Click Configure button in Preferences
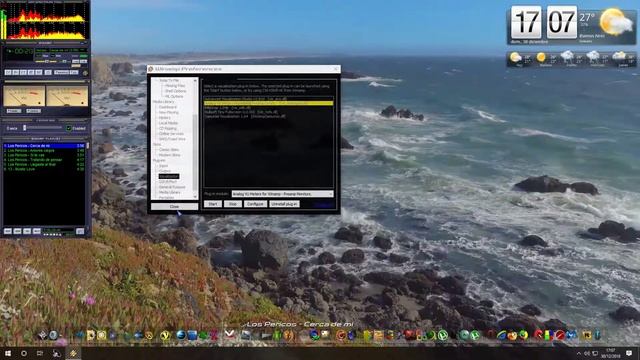 pos(256,204)
